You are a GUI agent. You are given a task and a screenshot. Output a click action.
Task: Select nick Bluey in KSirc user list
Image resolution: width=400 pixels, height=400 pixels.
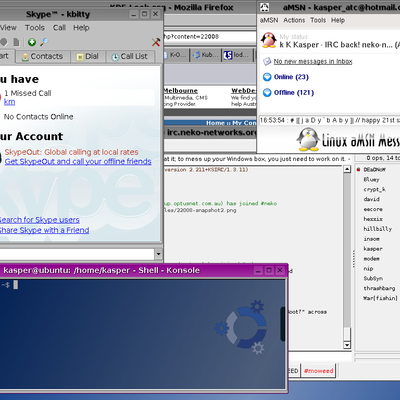click(x=371, y=180)
